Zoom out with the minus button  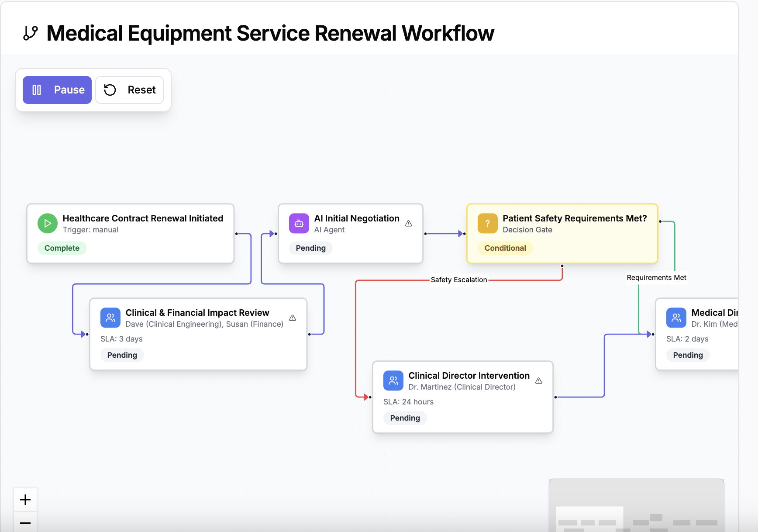[x=25, y=522]
